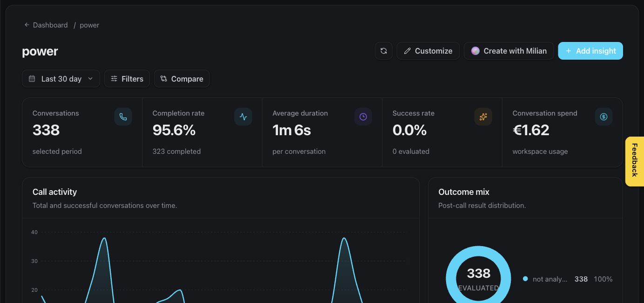Click the first peak of call activity chart
644x303 pixels.
click(x=104, y=238)
